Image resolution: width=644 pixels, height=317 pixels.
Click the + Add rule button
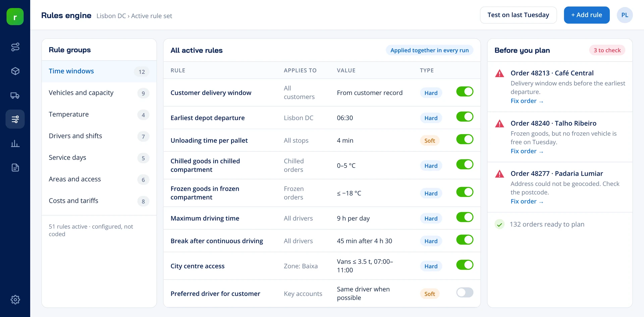click(587, 15)
